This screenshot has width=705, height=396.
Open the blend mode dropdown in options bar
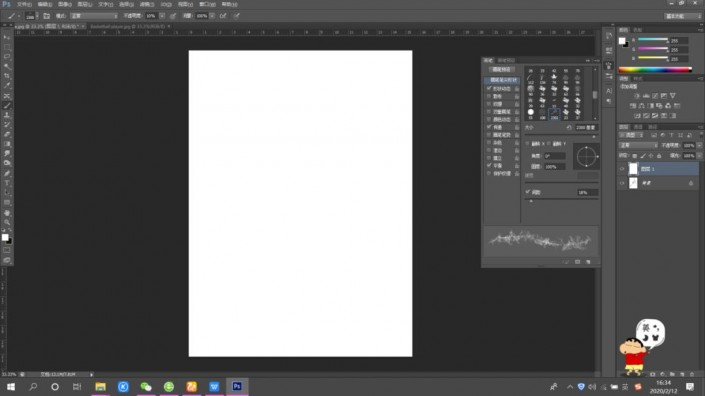94,16
